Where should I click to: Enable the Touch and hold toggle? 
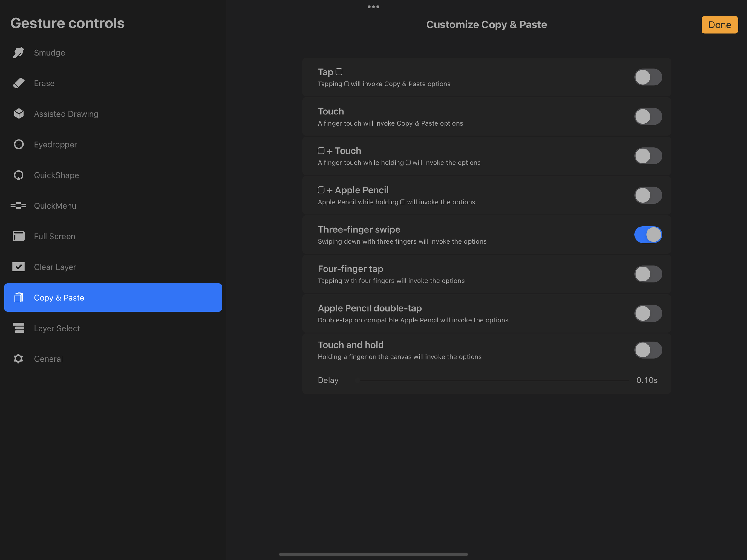(x=648, y=350)
